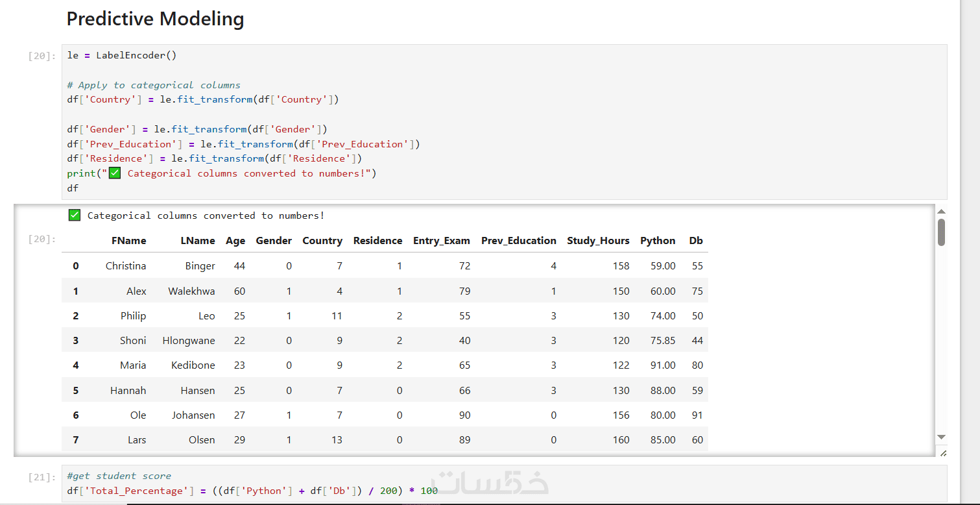980x505 pixels.
Task: Click the output scrollbar down arrow
Action: 942,437
